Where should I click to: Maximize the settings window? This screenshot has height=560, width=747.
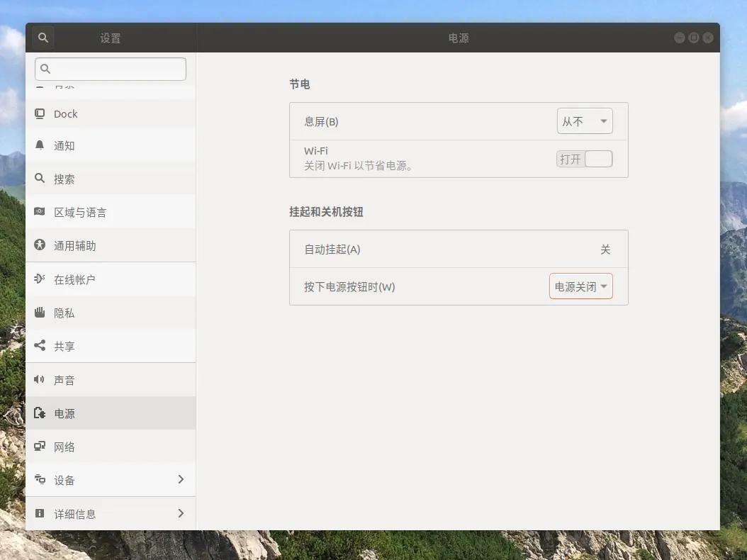tap(694, 38)
